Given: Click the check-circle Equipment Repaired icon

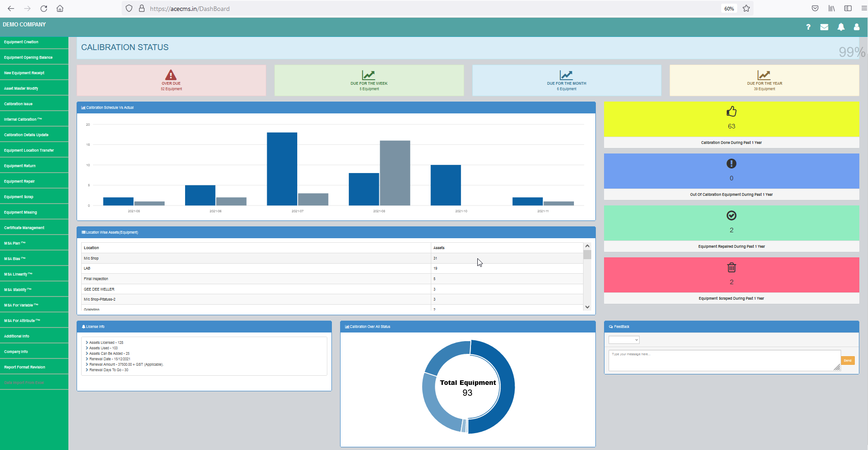Looking at the screenshot, I should 731,215.
